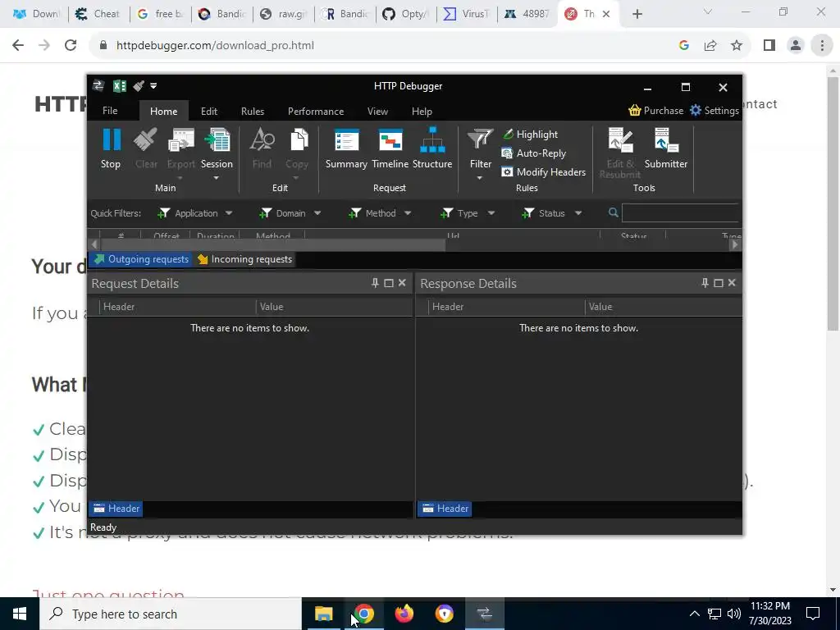840x630 pixels.
Task: Pin the Response Details panel
Action: [x=705, y=283]
